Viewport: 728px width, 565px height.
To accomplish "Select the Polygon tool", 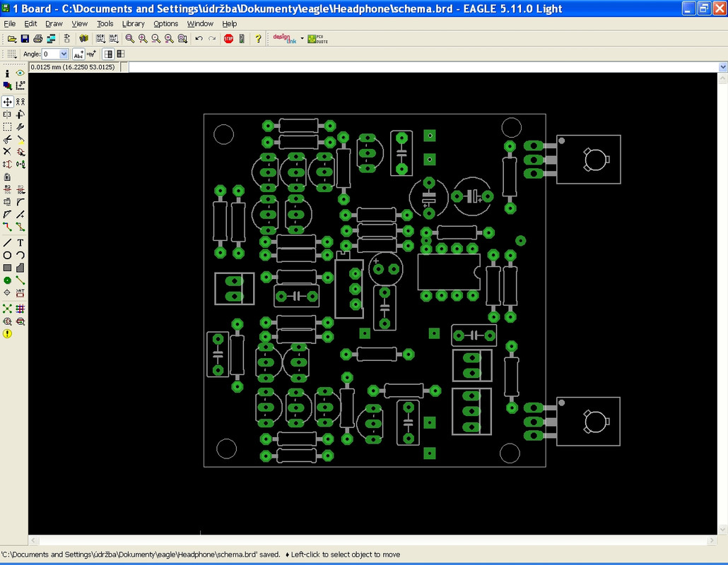I will point(20,268).
